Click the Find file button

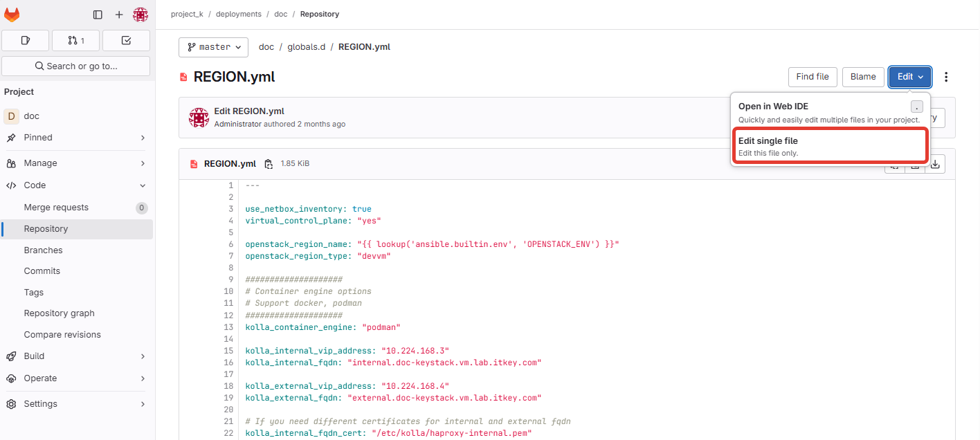[813, 77]
